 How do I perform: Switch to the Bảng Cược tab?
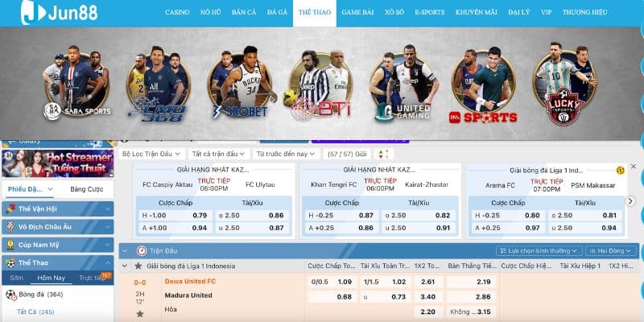point(86,189)
